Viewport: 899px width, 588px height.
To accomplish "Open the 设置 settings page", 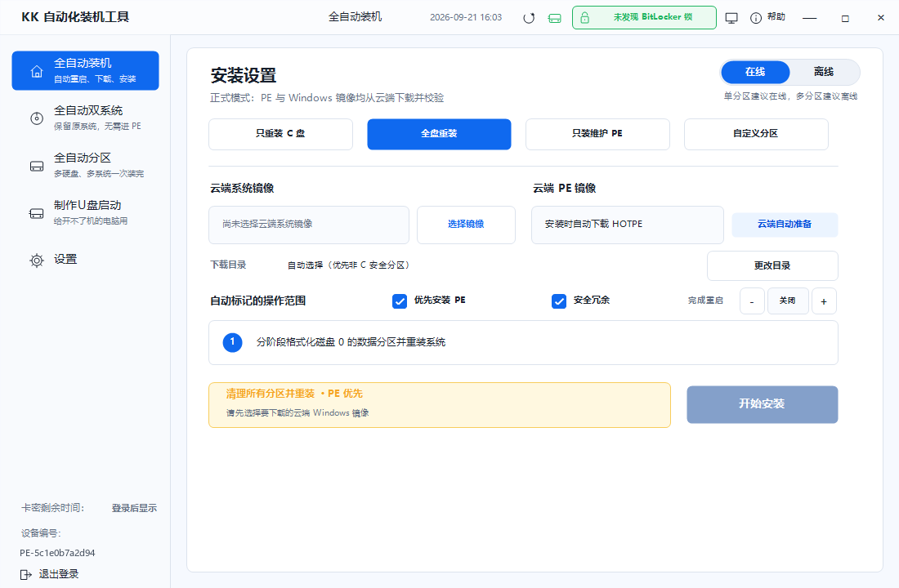I will click(x=86, y=260).
